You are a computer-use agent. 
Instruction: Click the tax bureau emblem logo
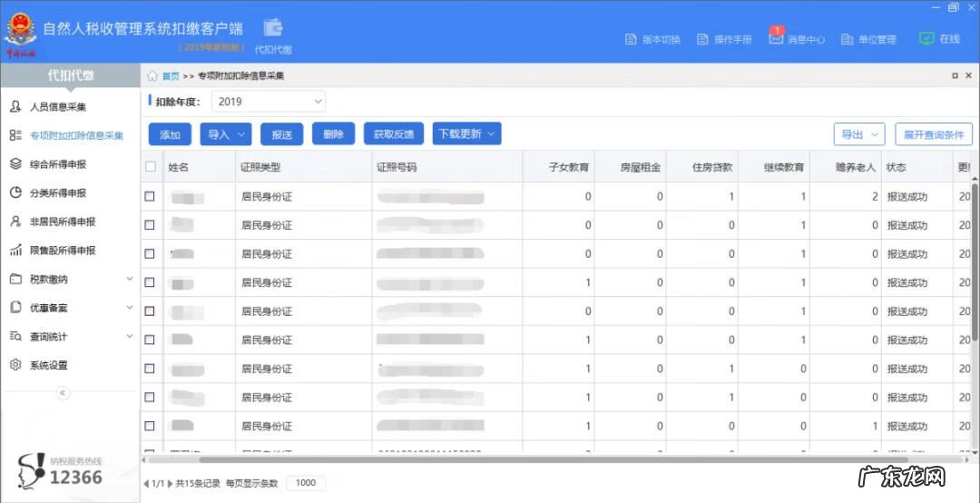coord(21,35)
